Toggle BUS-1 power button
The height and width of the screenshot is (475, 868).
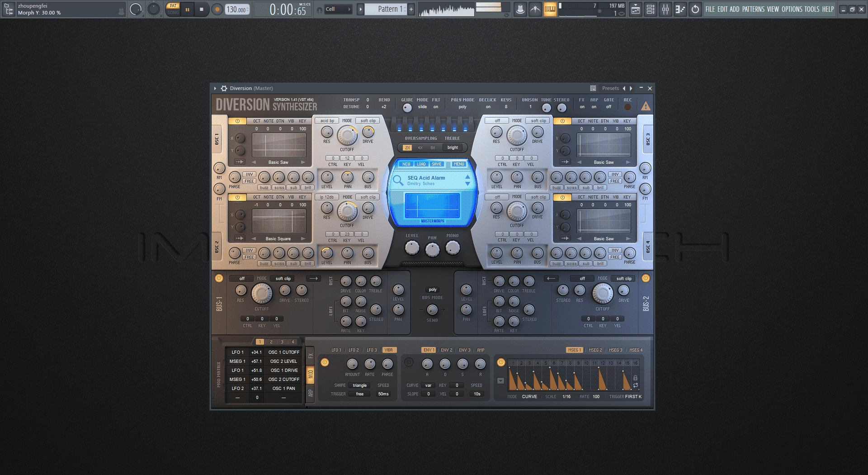coord(219,278)
